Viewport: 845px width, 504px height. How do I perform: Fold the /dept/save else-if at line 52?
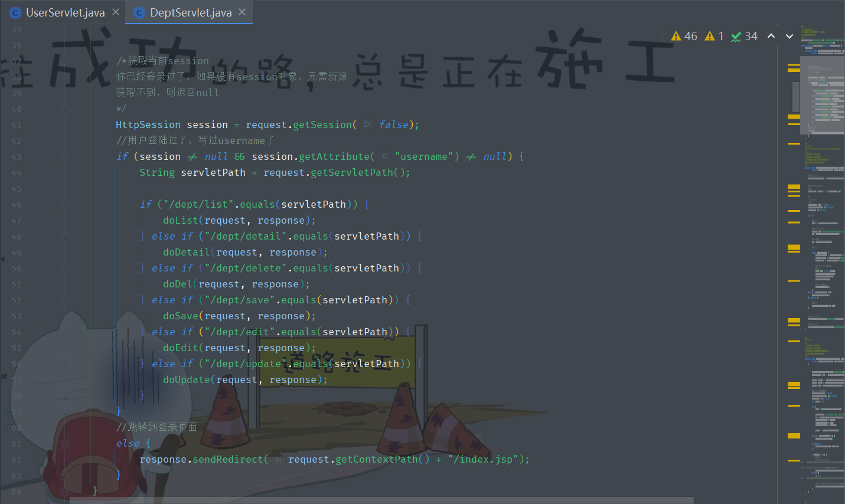(65, 300)
